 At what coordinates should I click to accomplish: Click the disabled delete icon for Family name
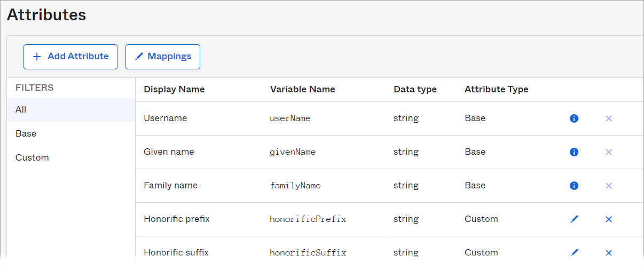pos(609,186)
